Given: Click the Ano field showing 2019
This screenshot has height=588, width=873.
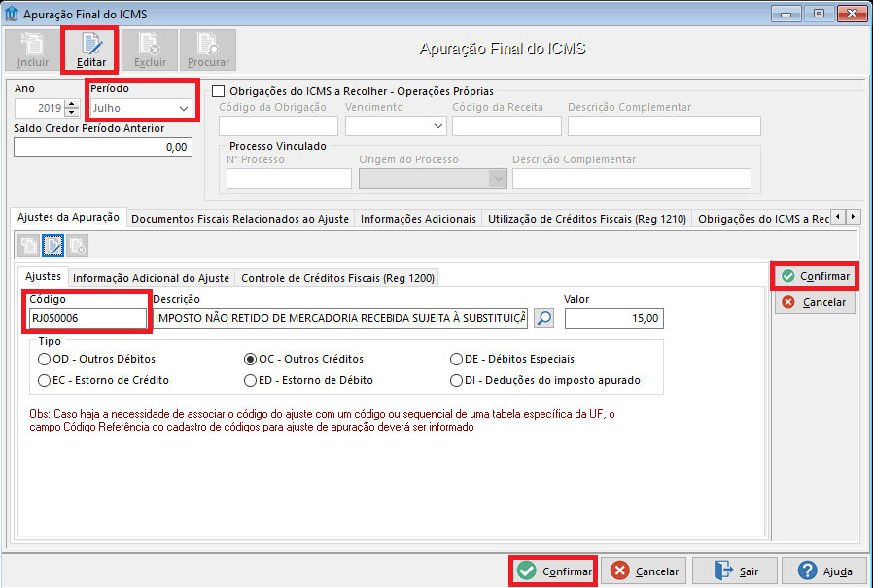Looking at the screenshot, I should [x=39, y=108].
